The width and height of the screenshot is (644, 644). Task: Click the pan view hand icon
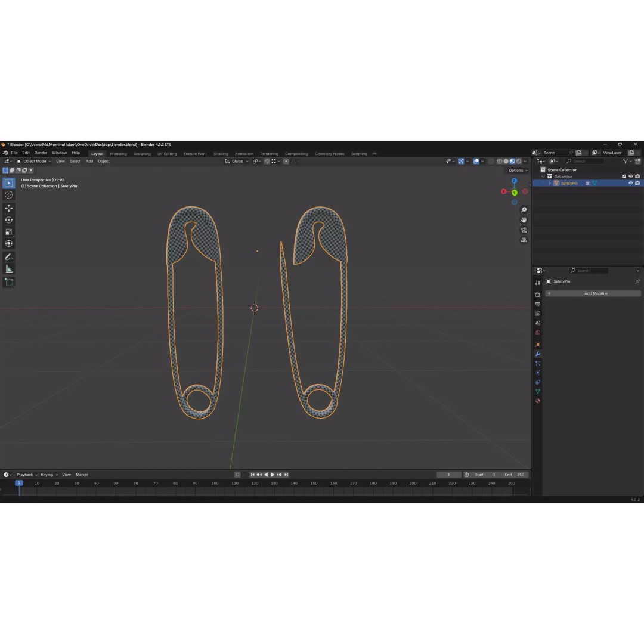pyautogui.click(x=524, y=220)
